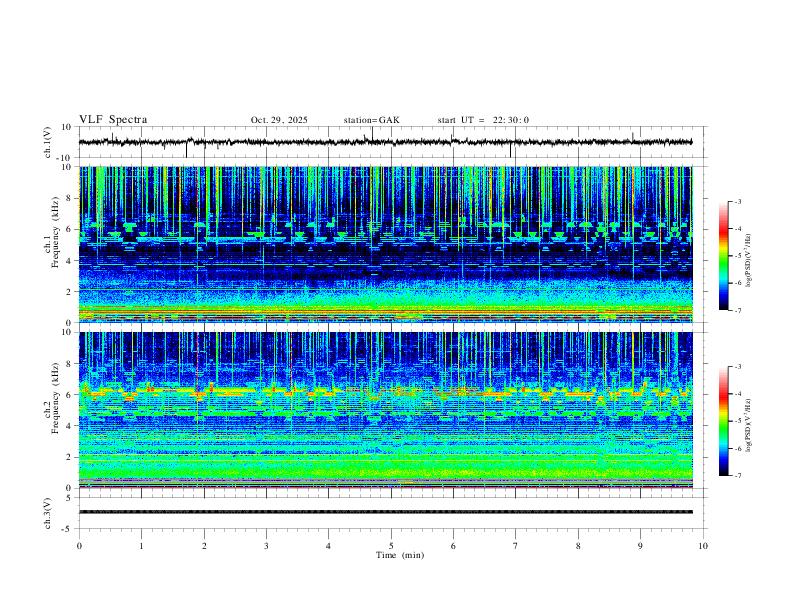The width and height of the screenshot is (792, 612).
Task: Click the "Time (min)" axis label
Action: click(400, 555)
